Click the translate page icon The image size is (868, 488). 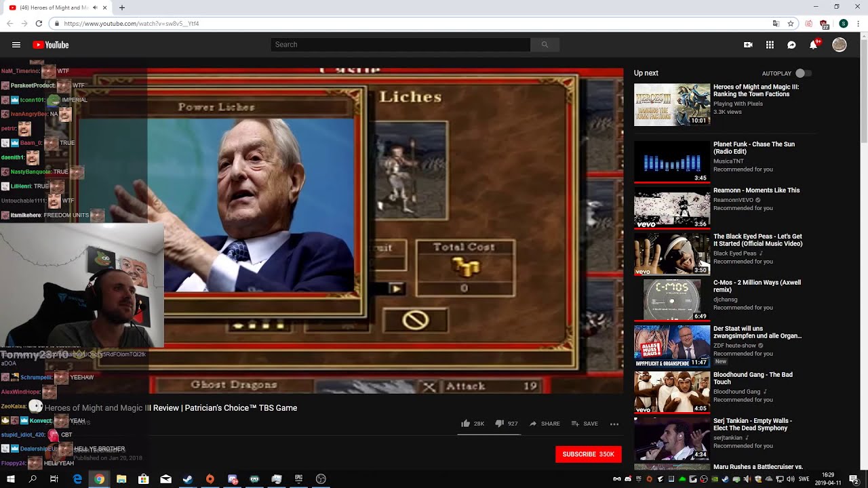point(776,24)
